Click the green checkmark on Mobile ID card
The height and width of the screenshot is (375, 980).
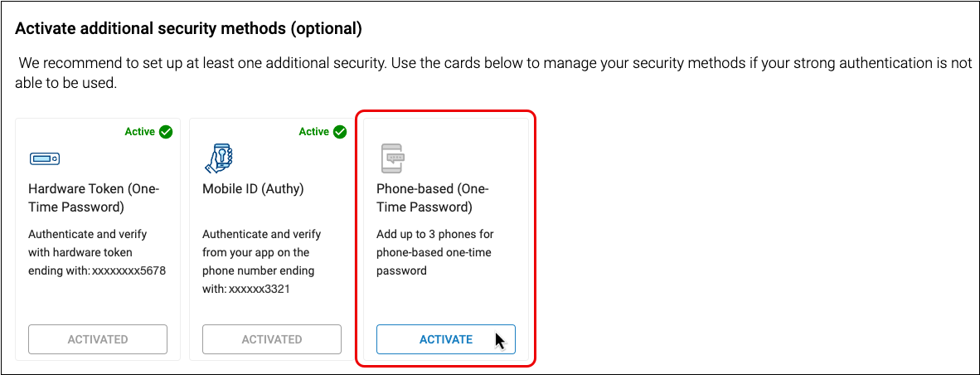coord(339,132)
